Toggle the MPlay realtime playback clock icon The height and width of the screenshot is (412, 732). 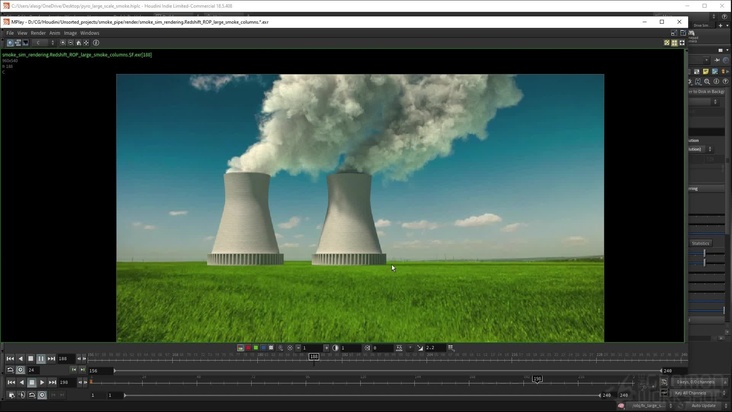21,370
